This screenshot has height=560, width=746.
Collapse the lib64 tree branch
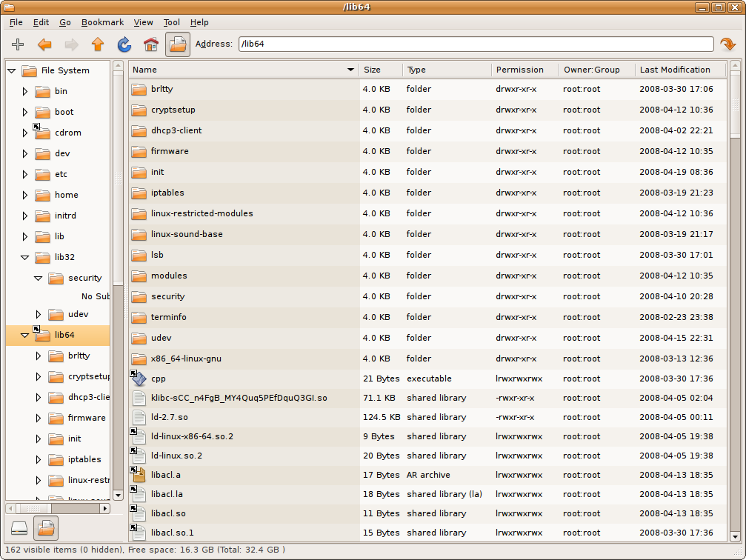[25, 335]
